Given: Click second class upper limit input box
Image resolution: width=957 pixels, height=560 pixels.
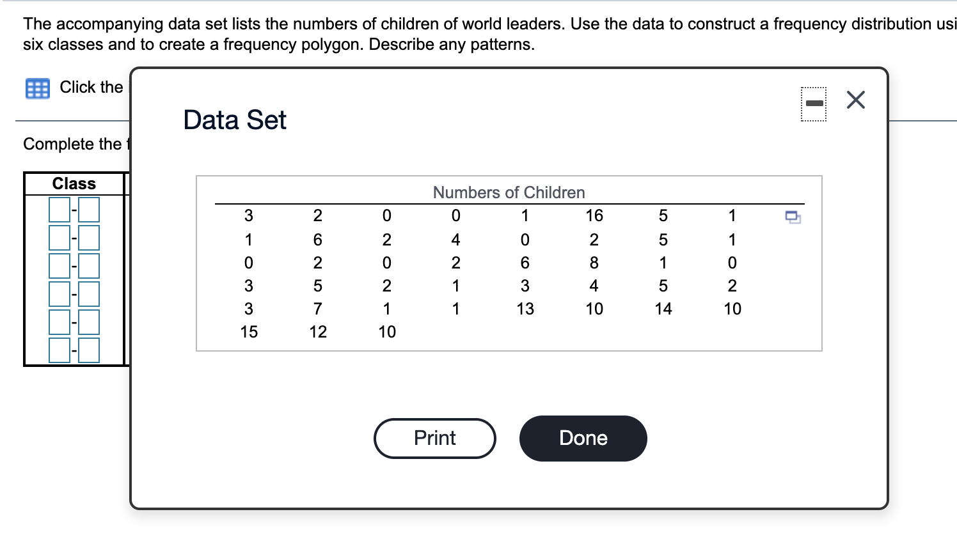Looking at the screenshot, I should 90,238.
